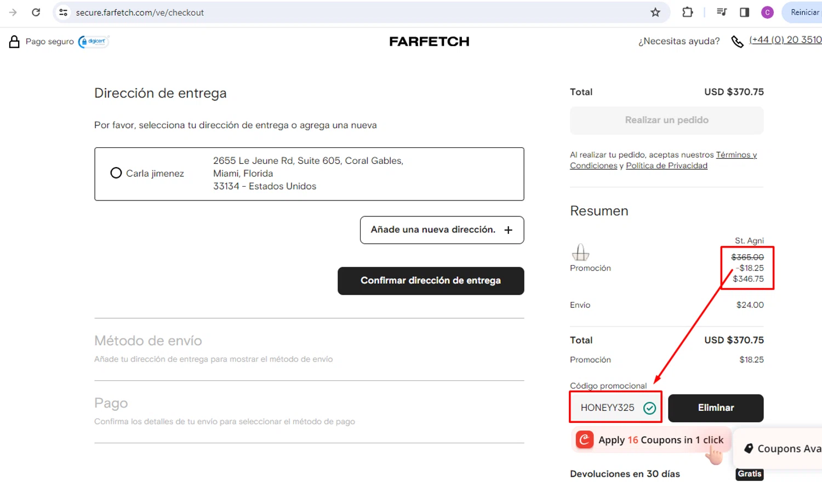Click the Código promocional label
The height and width of the screenshot is (504, 822).
click(608, 386)
